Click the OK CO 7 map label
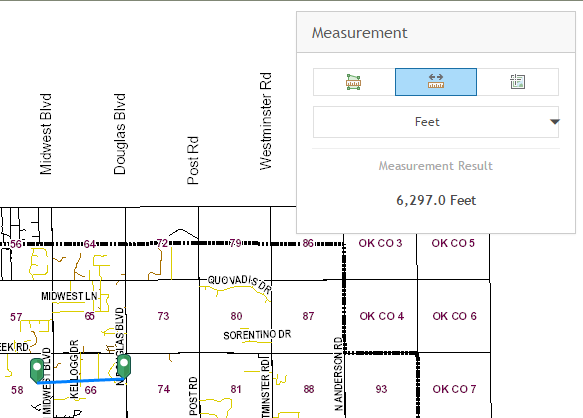Screen dimensions: 583x418 click(454, 389)
